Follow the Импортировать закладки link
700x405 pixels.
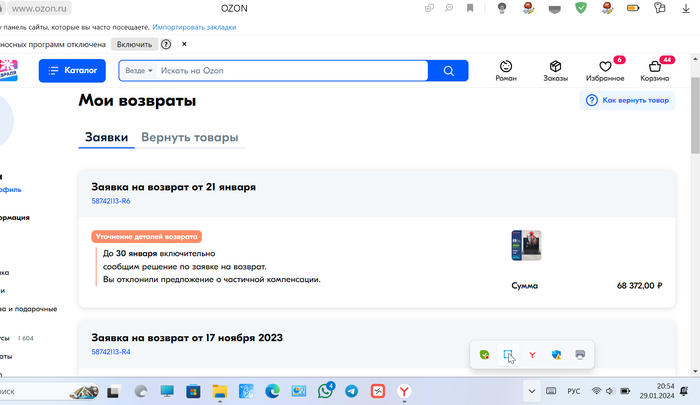[x=194, y=27]
